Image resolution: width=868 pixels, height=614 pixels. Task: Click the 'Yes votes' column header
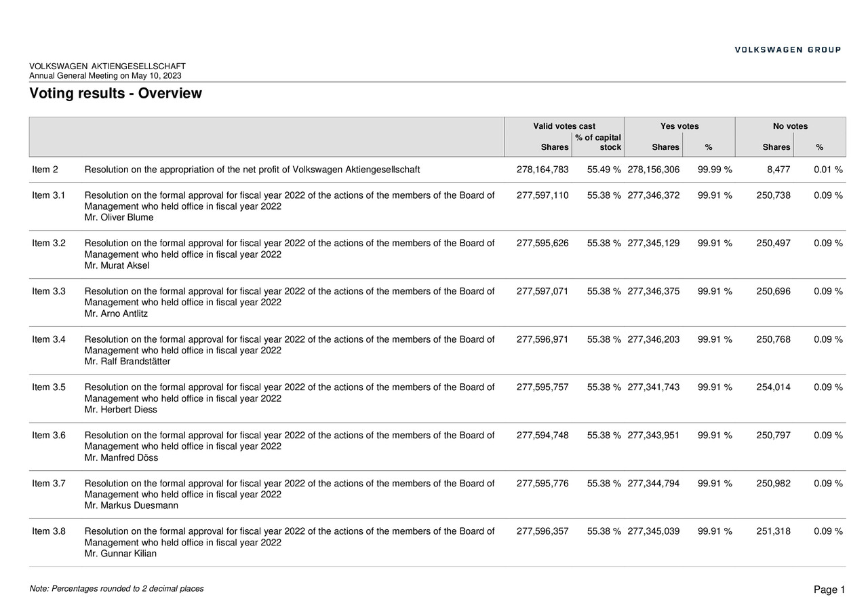[679, 126]
